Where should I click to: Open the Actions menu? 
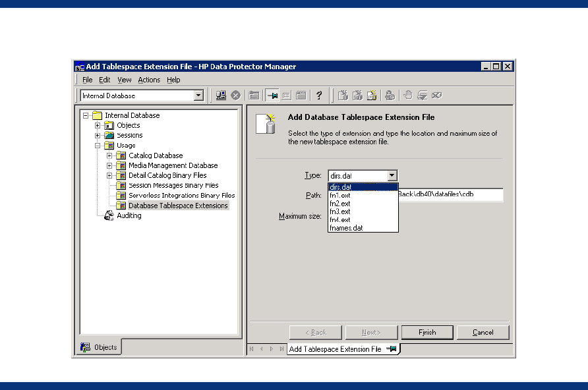[x=149, y=80]
